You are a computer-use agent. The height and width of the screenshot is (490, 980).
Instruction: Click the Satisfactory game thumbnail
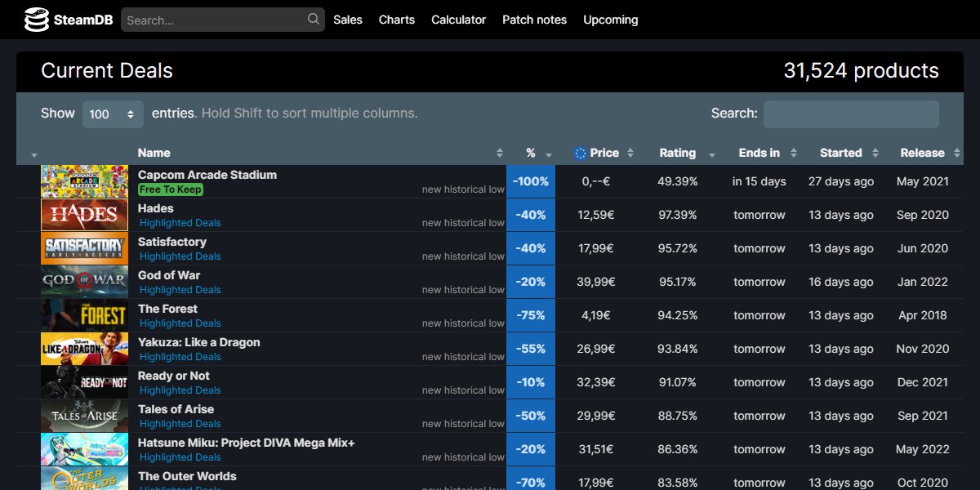point(84,248)
